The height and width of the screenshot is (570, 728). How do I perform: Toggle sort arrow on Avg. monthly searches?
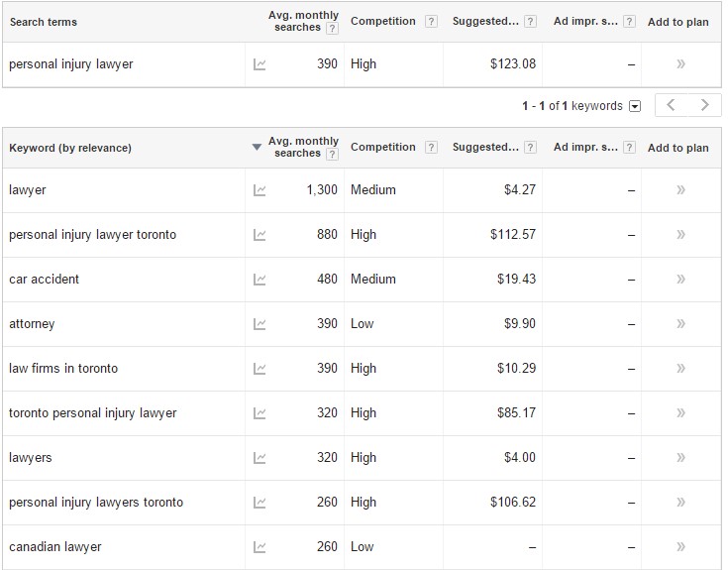[257, 148]
